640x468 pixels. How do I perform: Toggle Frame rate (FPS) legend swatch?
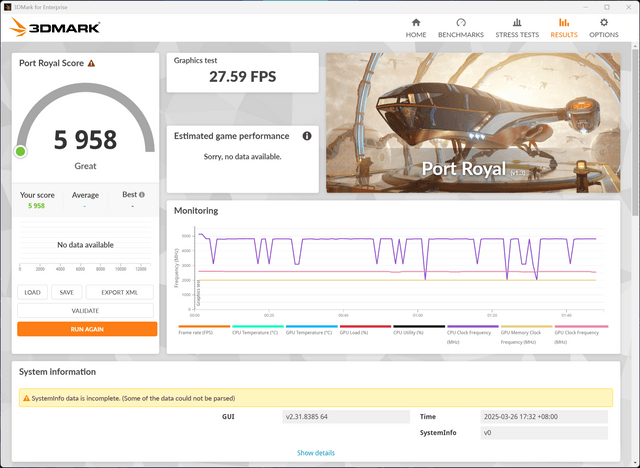click(x=204, y=326)
